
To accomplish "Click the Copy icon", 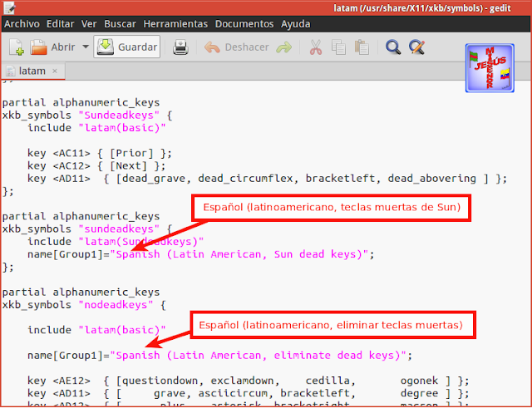I will (x=338, y=47).
